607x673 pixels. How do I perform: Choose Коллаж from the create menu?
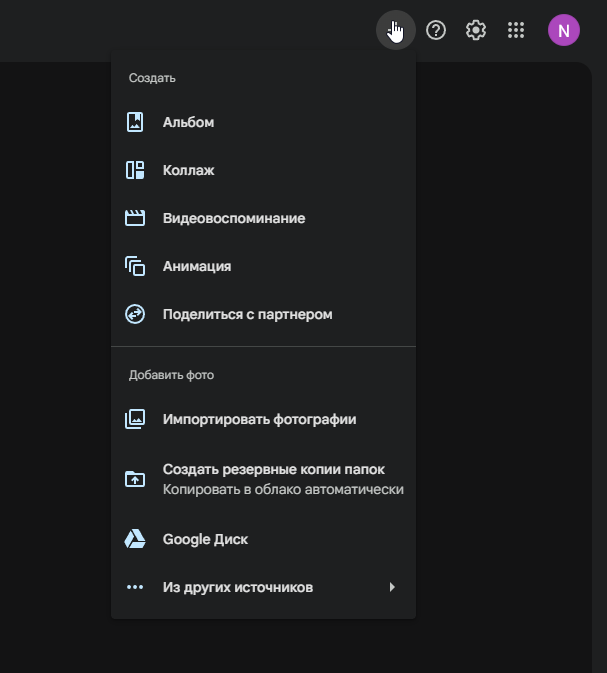[x=263, y=170]
